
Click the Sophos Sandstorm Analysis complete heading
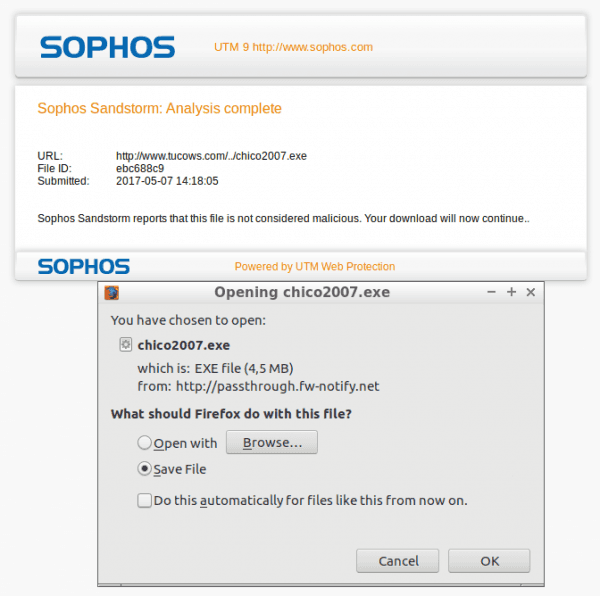[x=160, y=108]
